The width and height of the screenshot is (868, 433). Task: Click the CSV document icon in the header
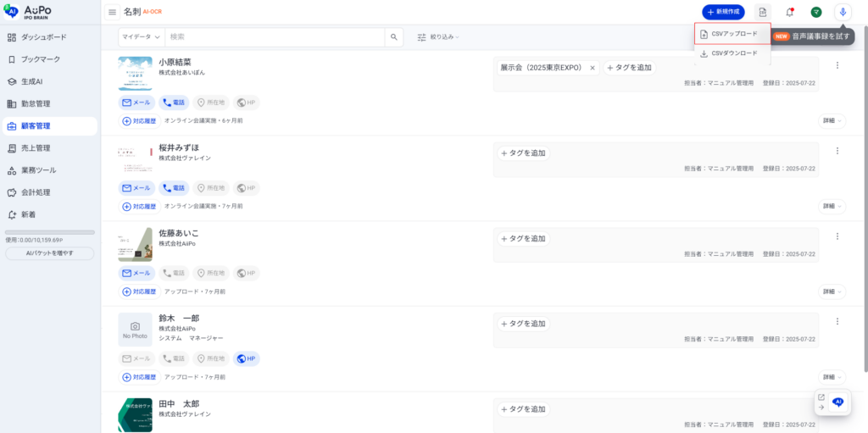763,12
